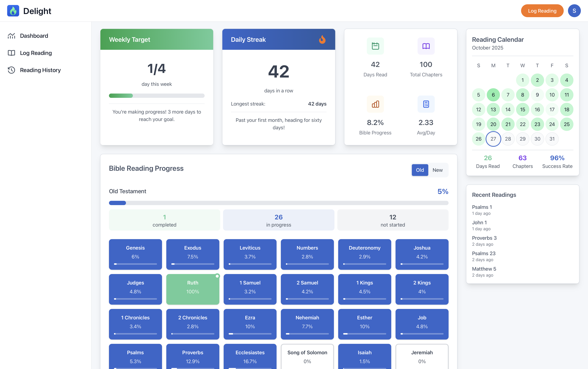Click the flame icon on Daily Streak card
The image size is (588, 369).
[323, 39]
